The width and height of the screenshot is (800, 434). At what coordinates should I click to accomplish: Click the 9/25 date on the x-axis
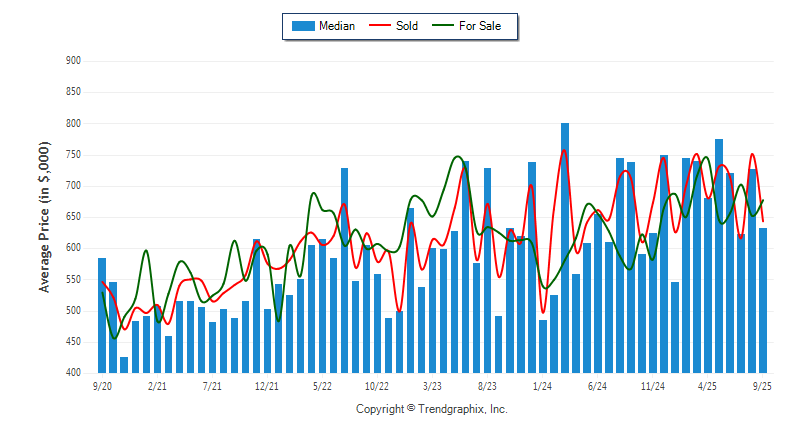point(763,385)
